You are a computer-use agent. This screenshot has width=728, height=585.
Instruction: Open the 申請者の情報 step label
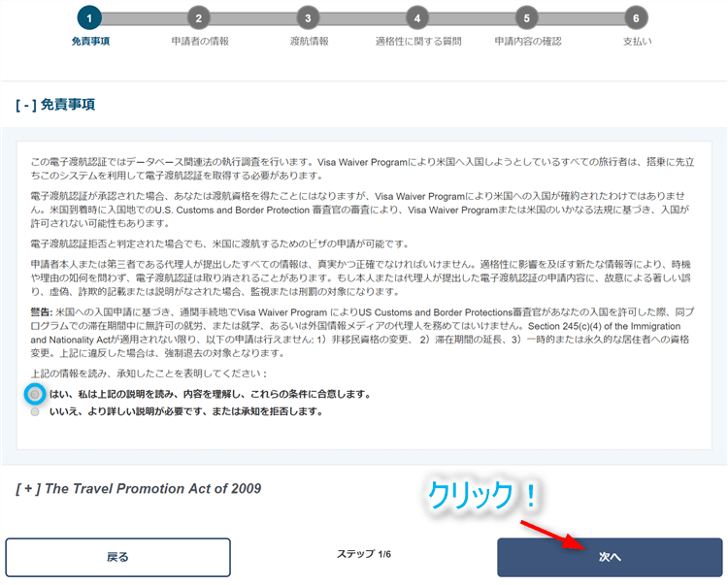(x=199, y=42)
